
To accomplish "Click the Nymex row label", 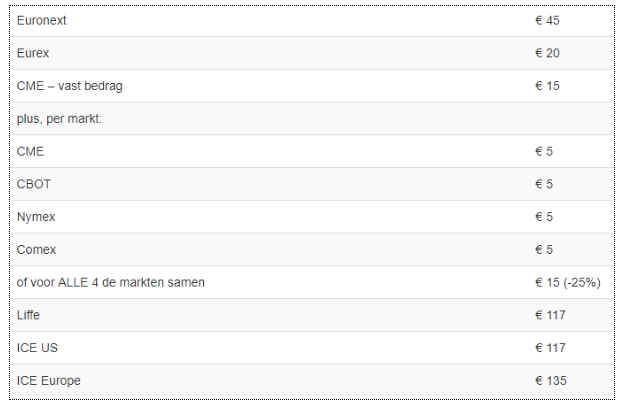I will coord(36,217).
